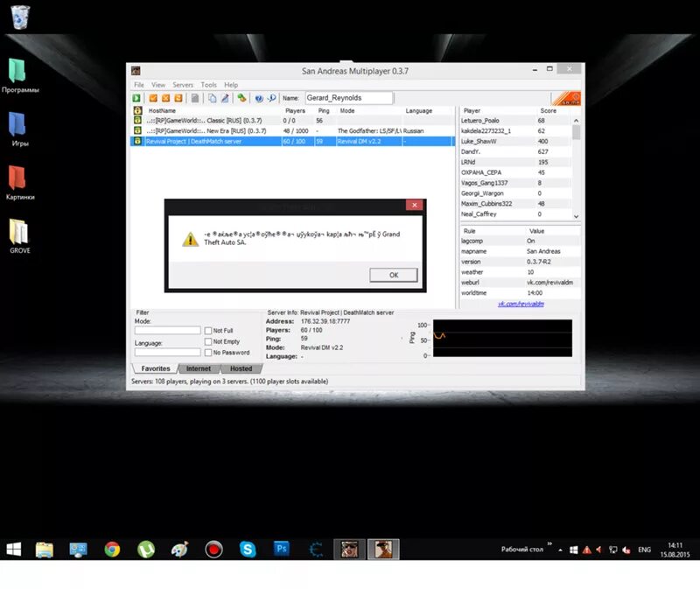Click the blue question mark Help icon
Screen dimensions: 700x589
coord(259,98)
